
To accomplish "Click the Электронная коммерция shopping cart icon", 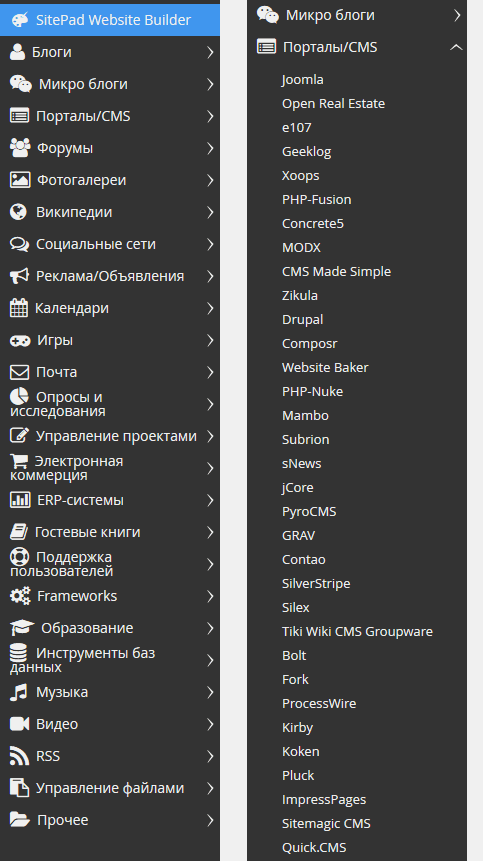I will 19,461.
